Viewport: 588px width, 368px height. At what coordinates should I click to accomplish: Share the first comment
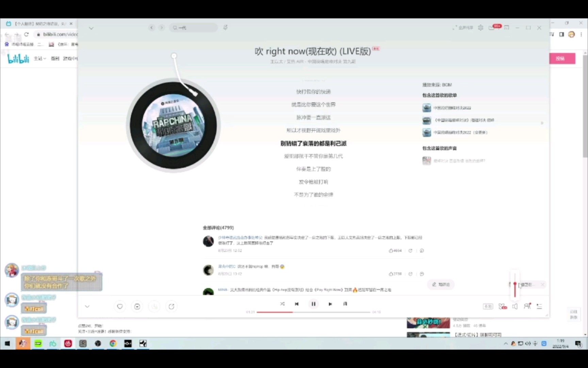[410, 251]
